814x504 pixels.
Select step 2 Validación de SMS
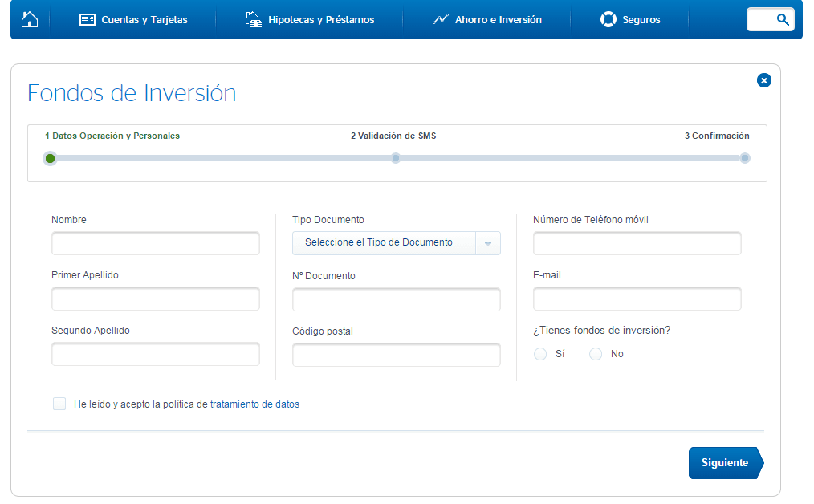pyautogui.click(x=393, y=136)
